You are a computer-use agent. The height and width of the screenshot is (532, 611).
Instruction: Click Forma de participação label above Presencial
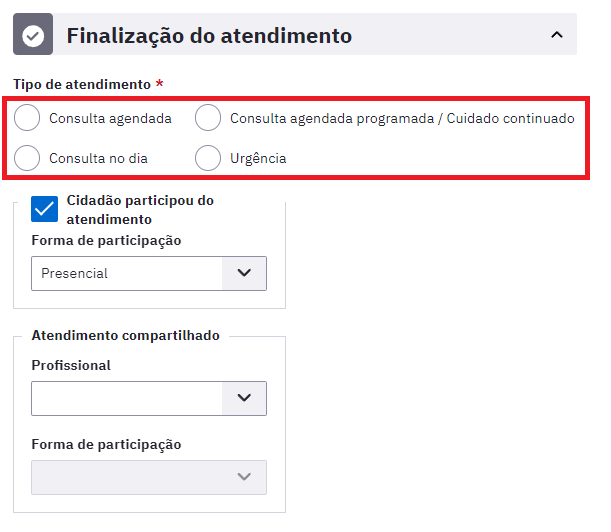click(106, 240)
